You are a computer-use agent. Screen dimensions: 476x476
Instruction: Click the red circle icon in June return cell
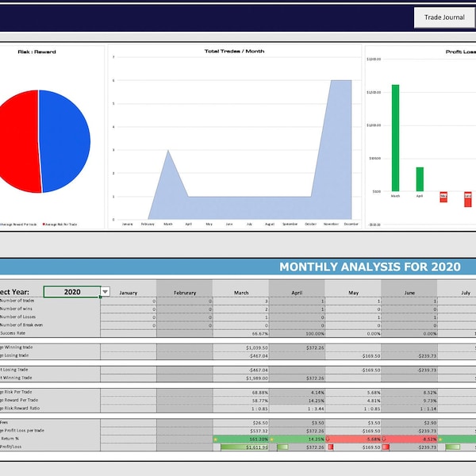tap(384, 439)
